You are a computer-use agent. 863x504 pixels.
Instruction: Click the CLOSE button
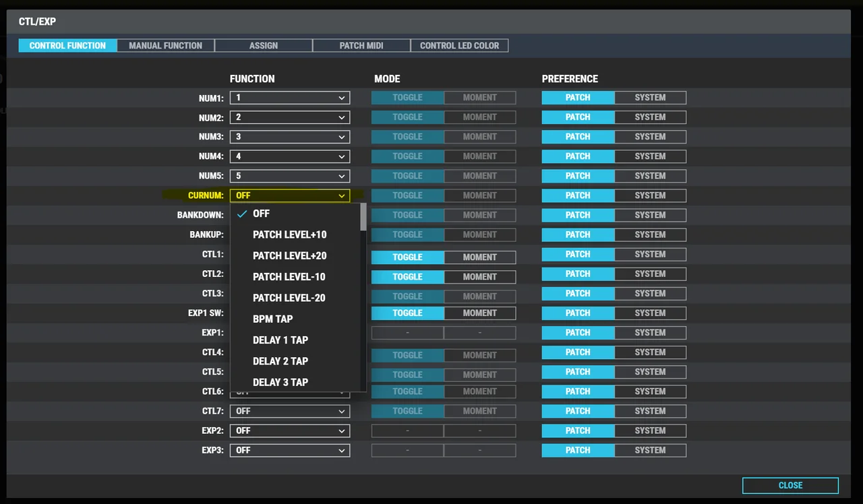point(790,485)
